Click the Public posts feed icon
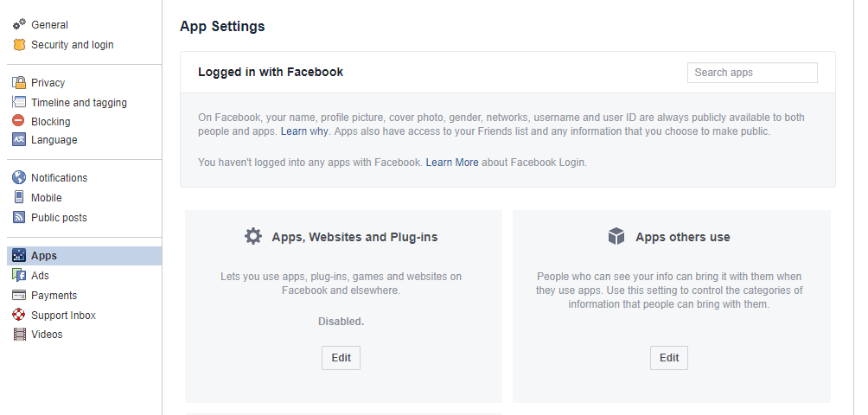This screenshot has width=868, height=415. [x=19, y=218]
